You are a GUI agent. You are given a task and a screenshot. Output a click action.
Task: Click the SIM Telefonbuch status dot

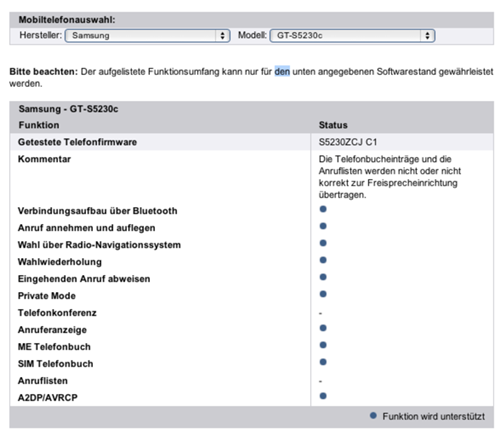pos(323,362)
